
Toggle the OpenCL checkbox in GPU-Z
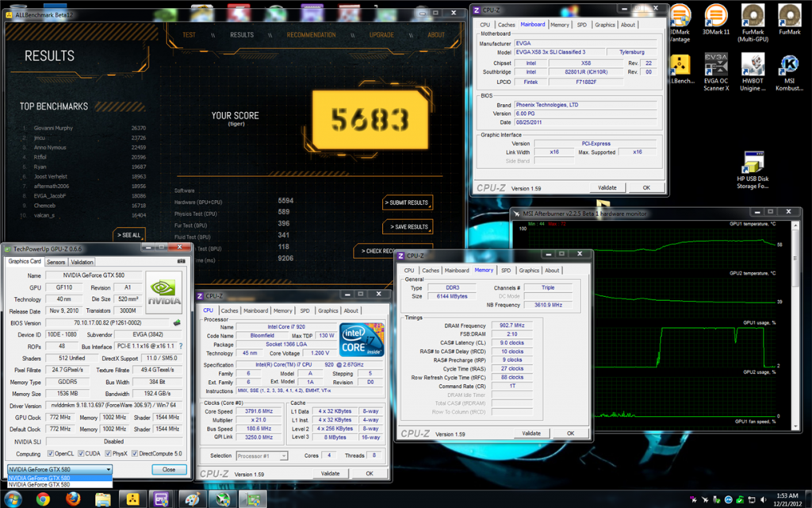point(50,453)
